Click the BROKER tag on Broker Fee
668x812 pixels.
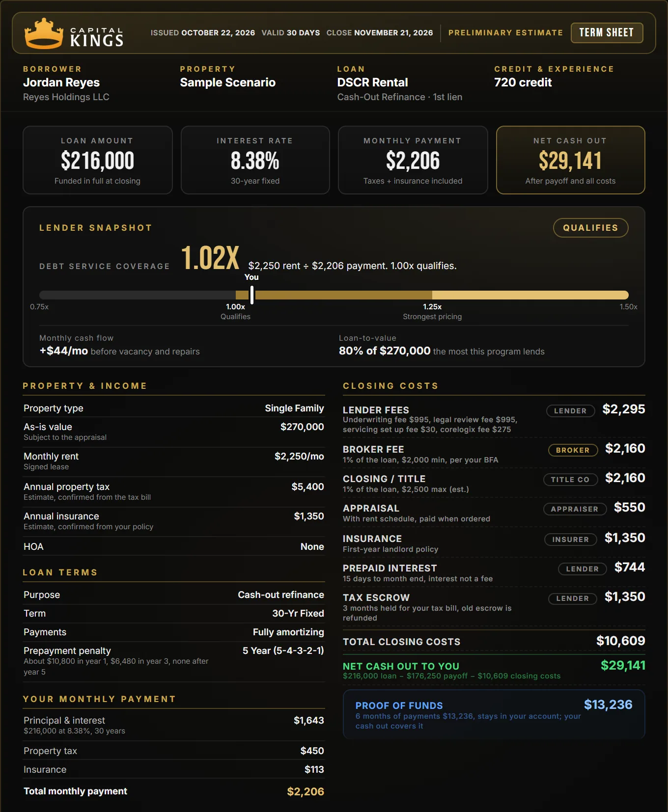(573, 450)
